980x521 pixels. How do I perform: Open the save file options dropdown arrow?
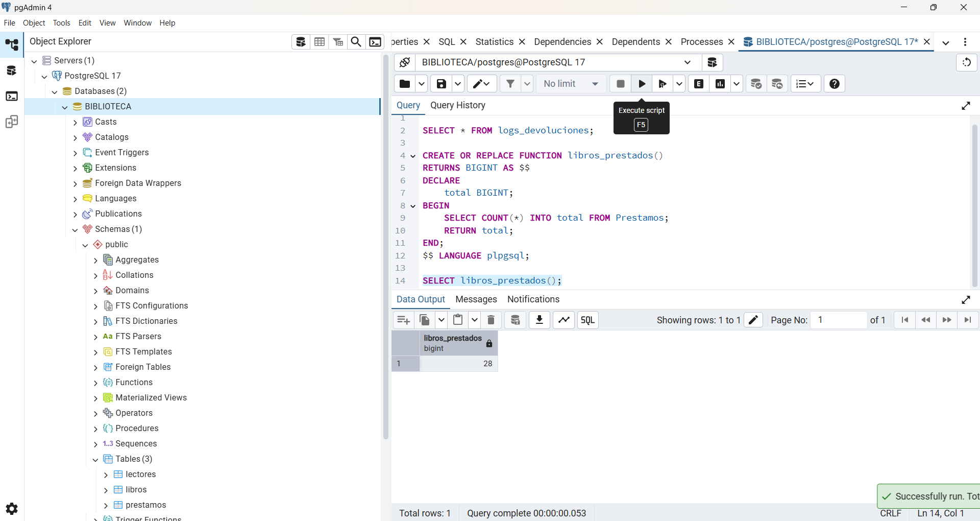[x=458, y=84]
